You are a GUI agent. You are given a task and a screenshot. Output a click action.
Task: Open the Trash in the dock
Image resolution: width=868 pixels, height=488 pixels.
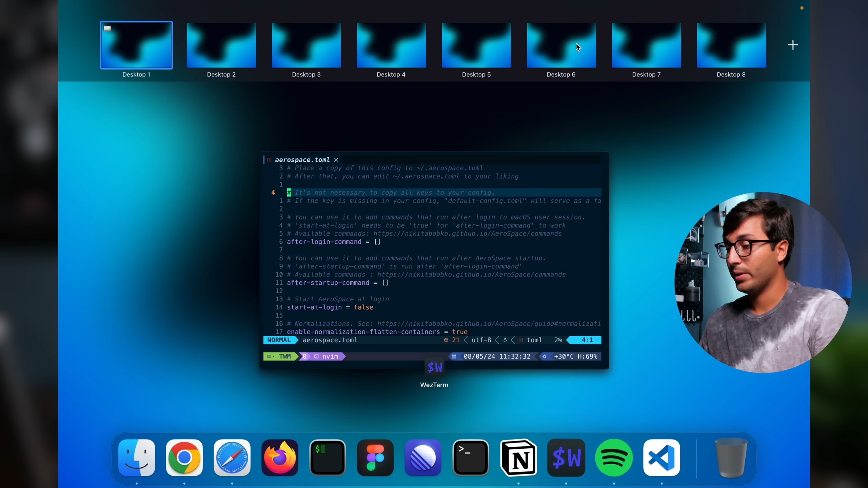[x=731, y=457]
